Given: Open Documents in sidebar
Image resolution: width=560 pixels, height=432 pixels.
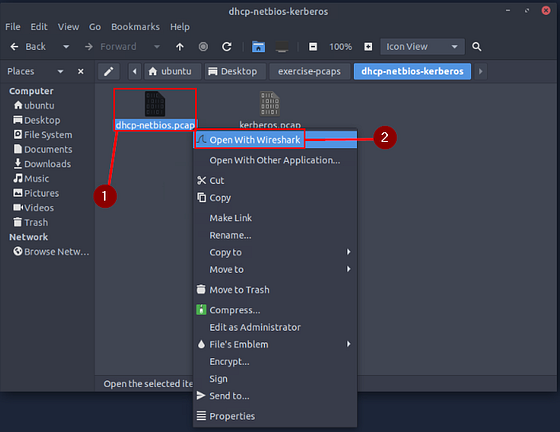Looking at the screenshot, I should [x=43, y=150].
